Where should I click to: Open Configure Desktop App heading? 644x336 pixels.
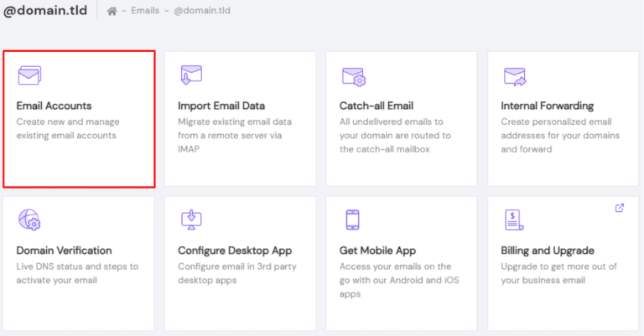[x=235, y=251]
